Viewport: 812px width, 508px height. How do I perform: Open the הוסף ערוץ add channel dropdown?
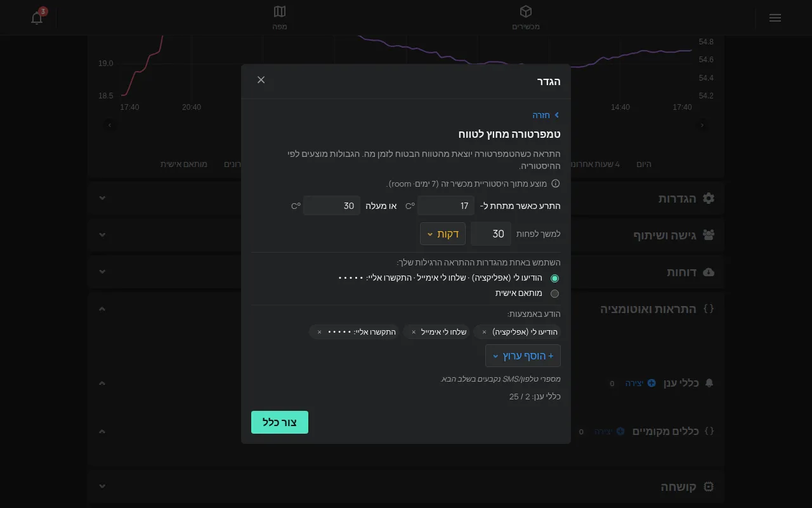click(523, 356)
